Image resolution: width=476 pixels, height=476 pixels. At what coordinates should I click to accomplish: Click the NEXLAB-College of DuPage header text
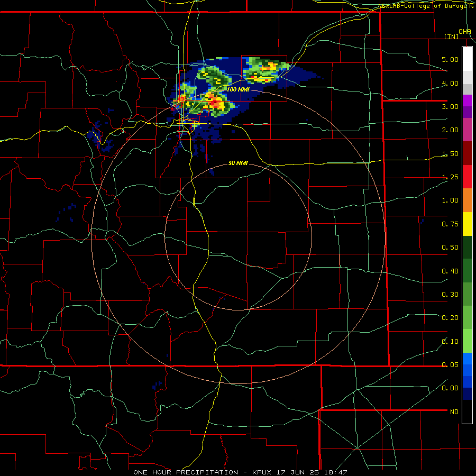click(427, 6)
